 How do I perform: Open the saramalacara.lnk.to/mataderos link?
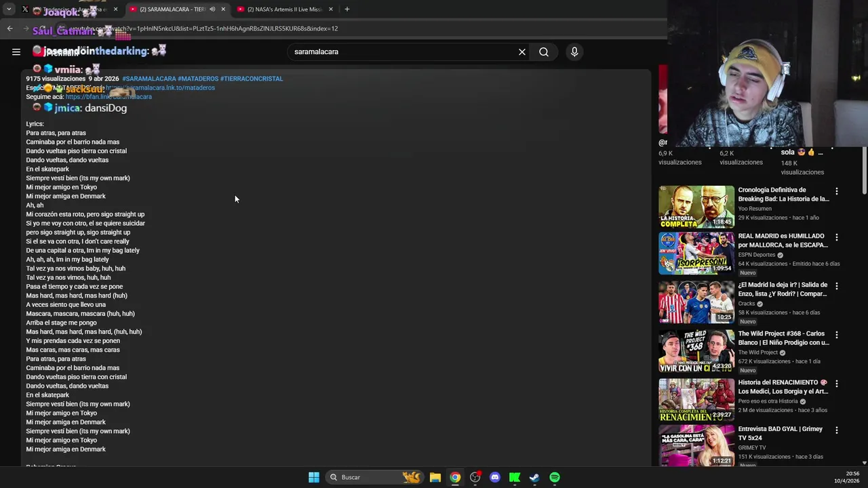click(161, 87)
